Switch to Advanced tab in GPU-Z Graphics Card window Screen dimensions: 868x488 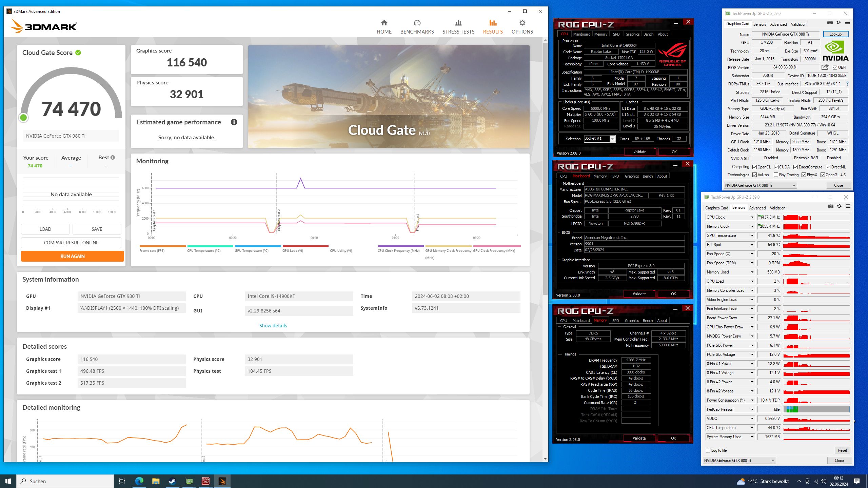click(778, 24)
